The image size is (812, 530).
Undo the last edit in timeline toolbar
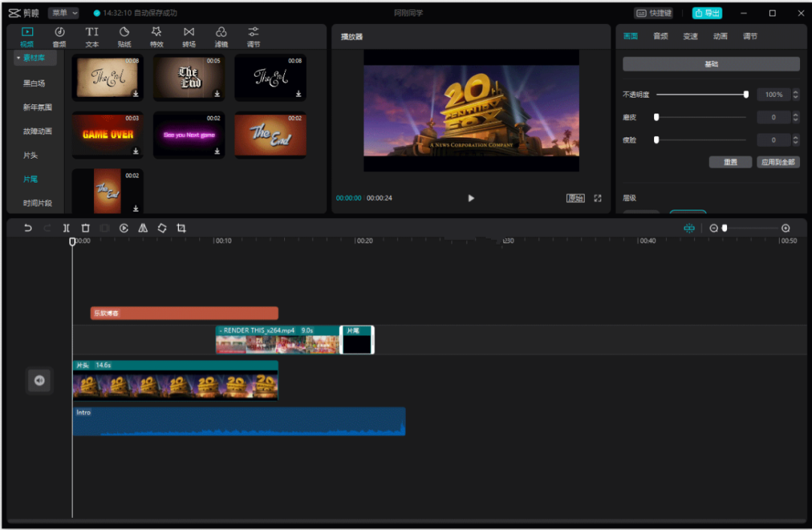[x=28, y=228]
